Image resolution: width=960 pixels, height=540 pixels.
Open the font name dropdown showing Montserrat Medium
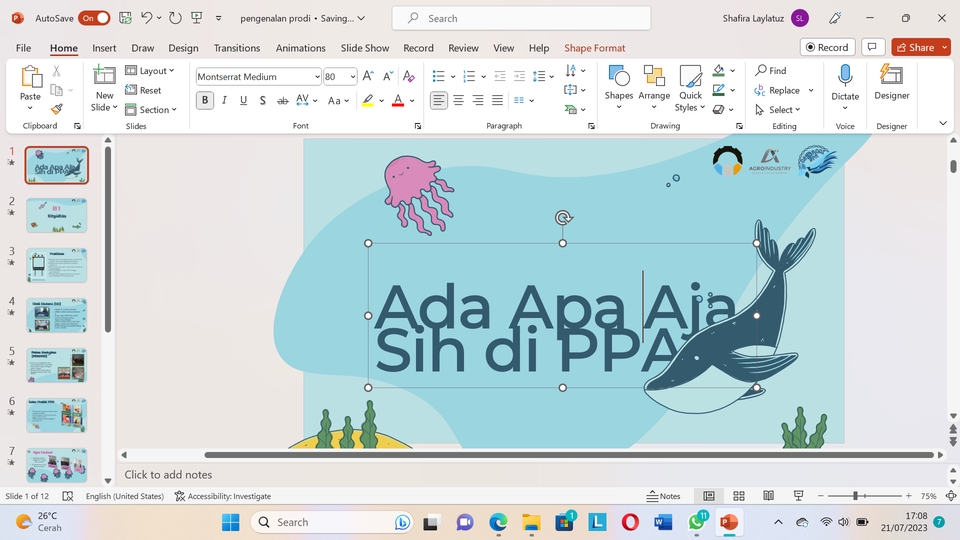click(317, 77)
